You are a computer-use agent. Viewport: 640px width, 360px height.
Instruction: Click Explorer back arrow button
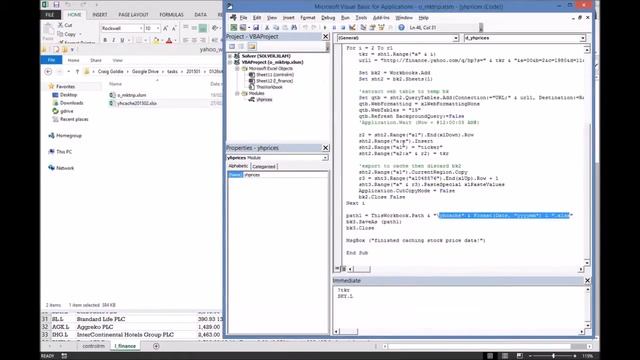48,71
